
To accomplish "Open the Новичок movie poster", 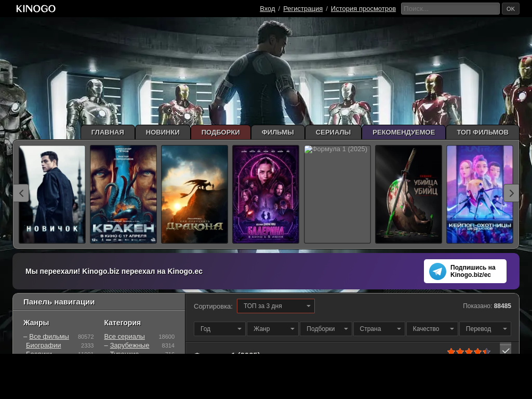I will [x=52, y=194].
